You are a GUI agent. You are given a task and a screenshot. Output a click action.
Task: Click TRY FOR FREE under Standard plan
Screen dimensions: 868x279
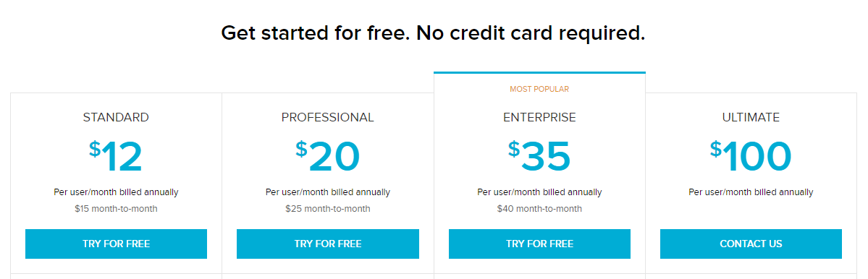click(117, 244)
